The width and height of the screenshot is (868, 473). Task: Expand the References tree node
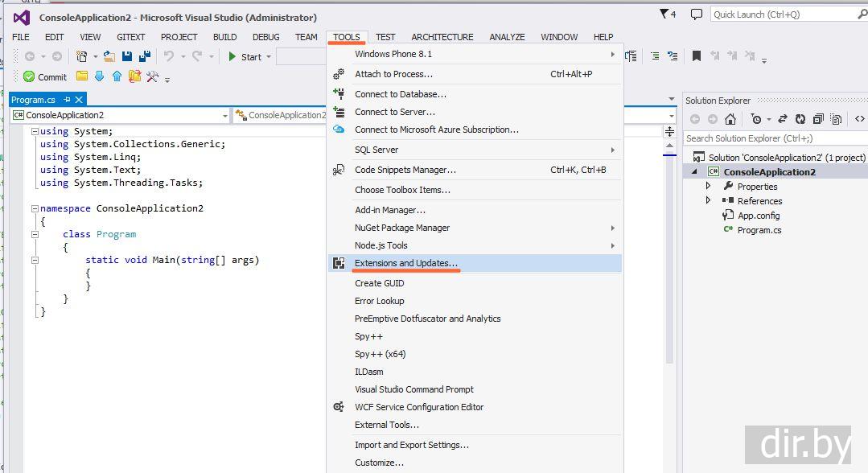pos(709,200)
